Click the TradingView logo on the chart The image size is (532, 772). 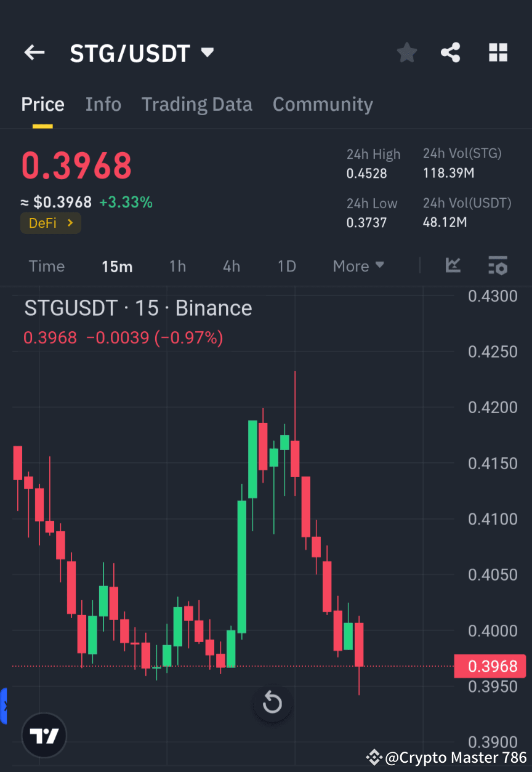[43, 735]
